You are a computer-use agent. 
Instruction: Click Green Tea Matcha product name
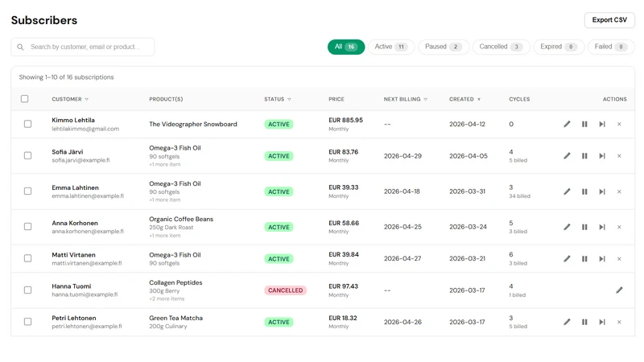point(175,318)
